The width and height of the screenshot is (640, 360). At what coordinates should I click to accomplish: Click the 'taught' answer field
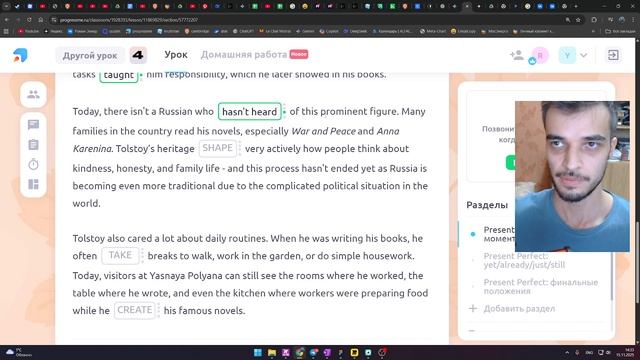[119, 75]
